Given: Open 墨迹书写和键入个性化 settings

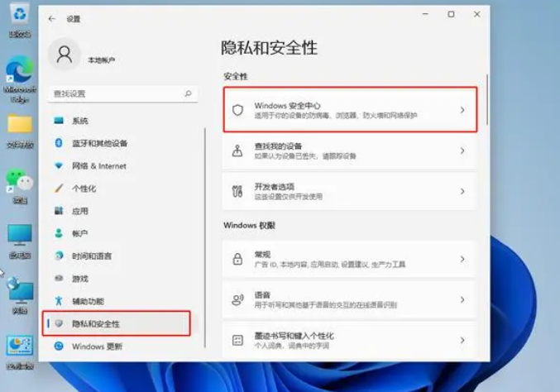Looking at the screenshot, I should point(350,340).
